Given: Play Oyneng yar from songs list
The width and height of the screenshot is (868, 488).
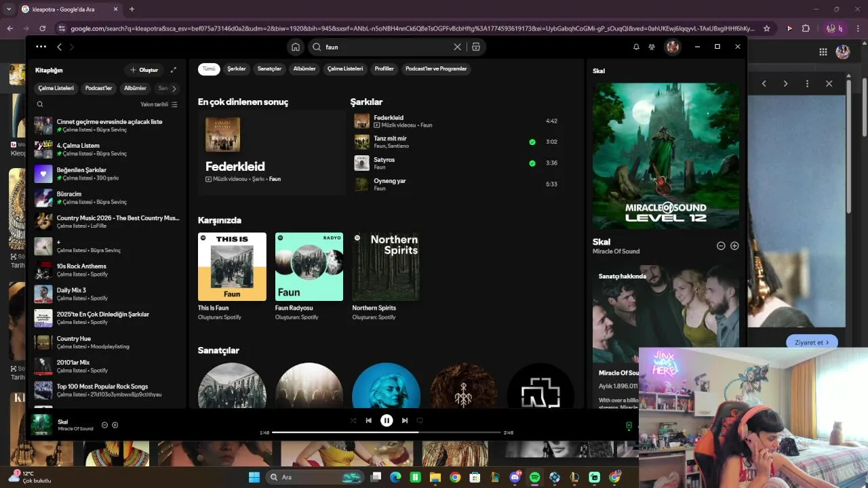Looking at the screenshot, I should point(362,184).
